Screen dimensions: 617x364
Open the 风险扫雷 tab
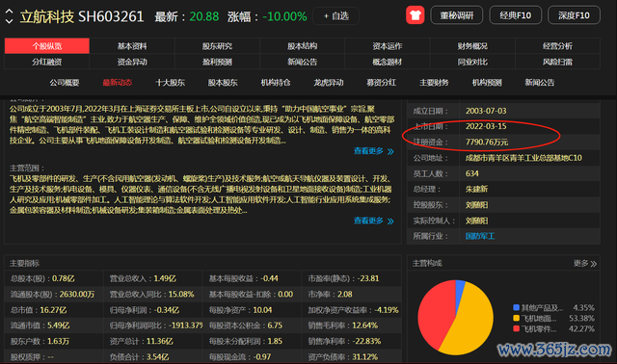557,62
